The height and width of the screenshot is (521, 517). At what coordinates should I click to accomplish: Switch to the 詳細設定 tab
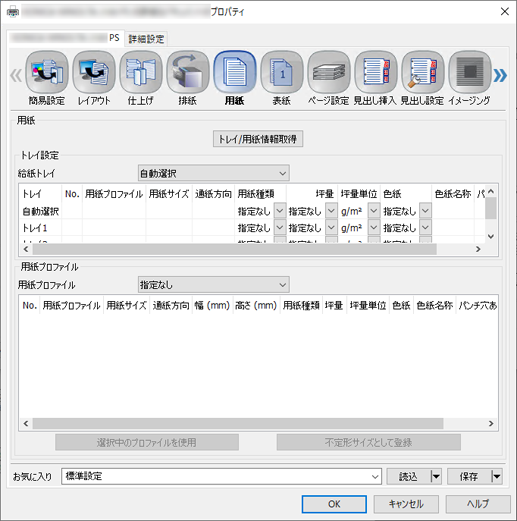[x=146, y=39]
